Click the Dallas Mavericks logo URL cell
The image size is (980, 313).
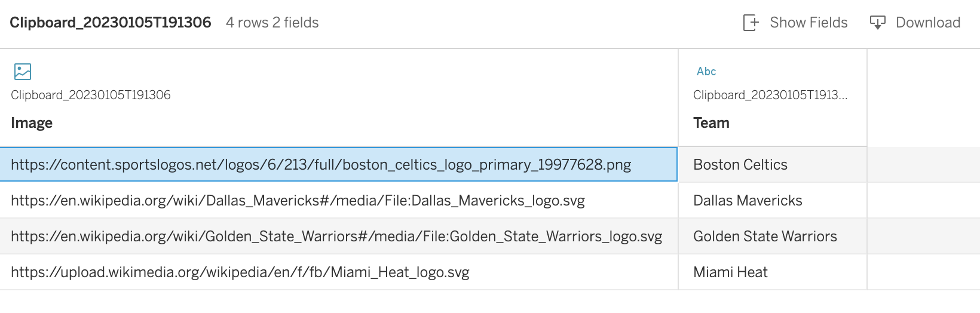tap(298, 201)
